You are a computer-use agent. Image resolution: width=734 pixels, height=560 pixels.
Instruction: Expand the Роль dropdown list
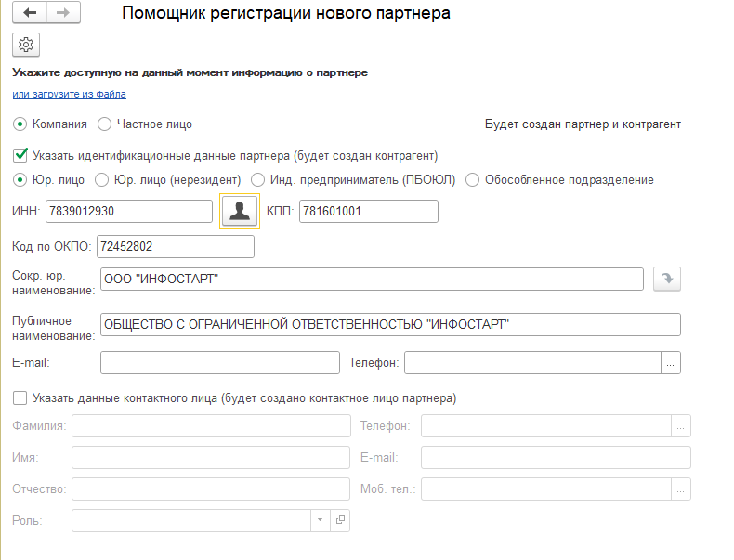(x=321, y=521)
